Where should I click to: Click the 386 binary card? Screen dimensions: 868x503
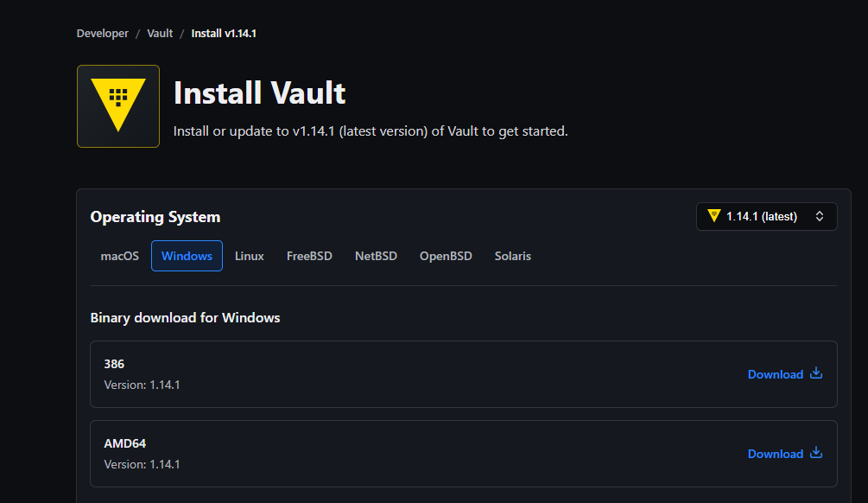(463, 374)
